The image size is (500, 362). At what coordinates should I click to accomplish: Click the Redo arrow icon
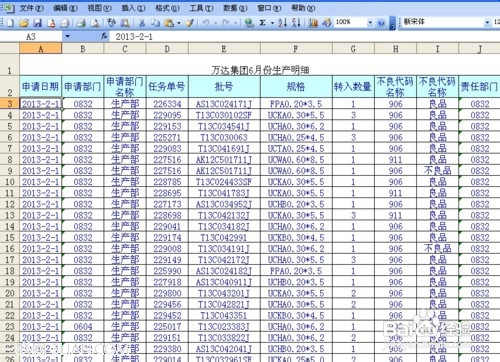pyautogui.click(x=226, y=23)
